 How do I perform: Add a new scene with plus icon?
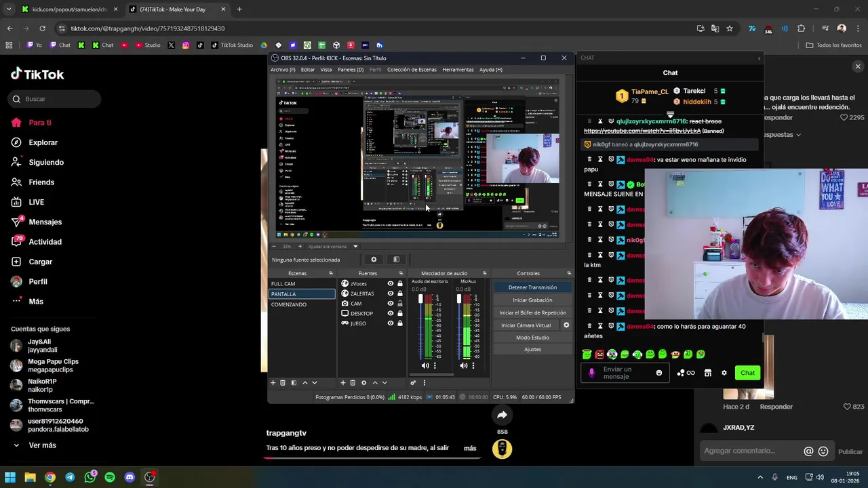(273, 383)
